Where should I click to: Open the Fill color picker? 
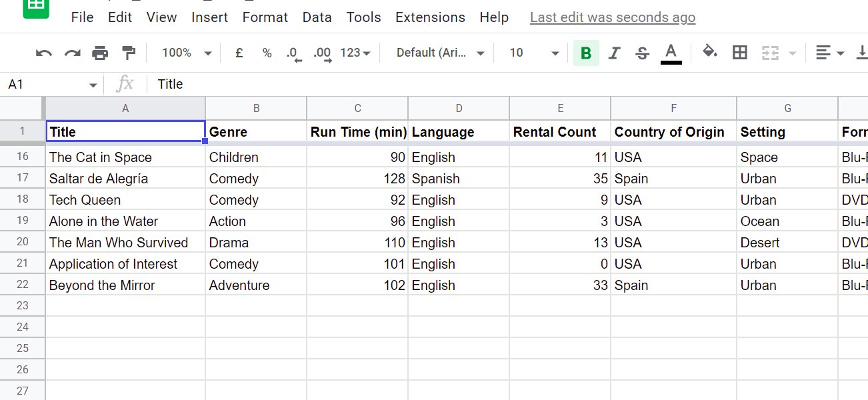point(711,52)
